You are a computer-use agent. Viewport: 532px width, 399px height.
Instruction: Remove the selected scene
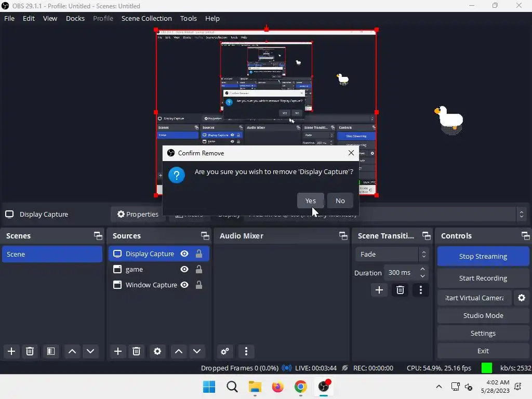30,351
